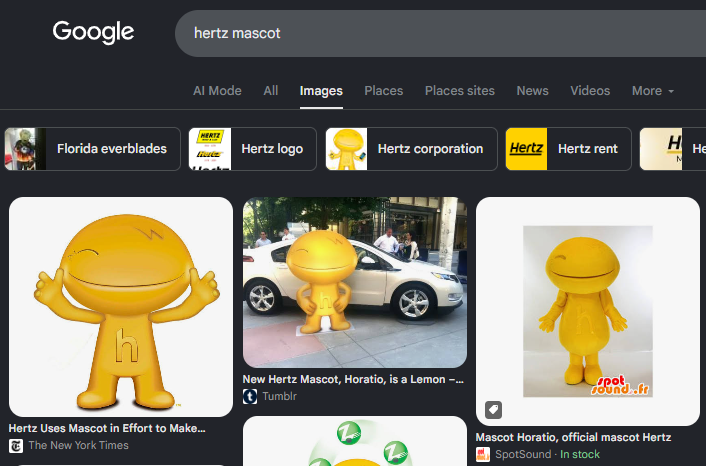The height and width of the screenshot is (466, 706).
Task: Click The New York Times source favicon
Action: [x=16, y=446]
